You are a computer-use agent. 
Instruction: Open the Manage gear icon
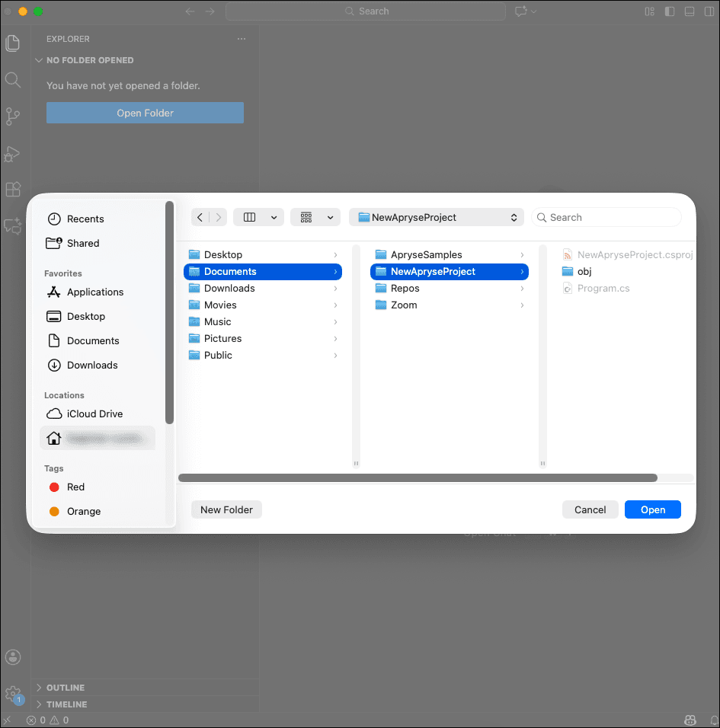coord(13,694)
